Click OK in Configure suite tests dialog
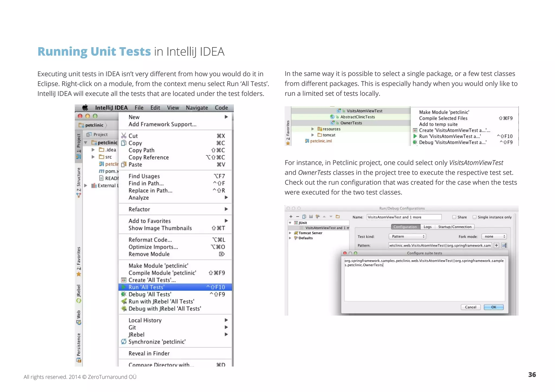This screenshot has height=392, width=555. (x=493, y=307)
